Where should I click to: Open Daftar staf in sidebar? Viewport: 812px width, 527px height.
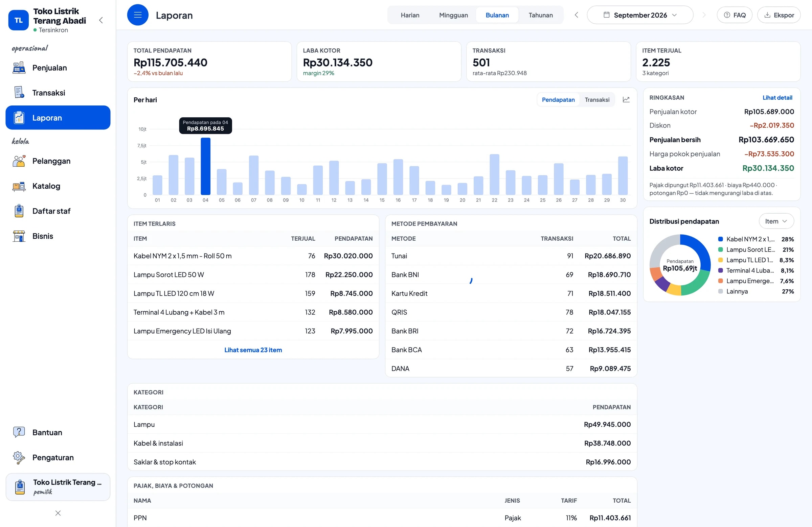[58, 211]
